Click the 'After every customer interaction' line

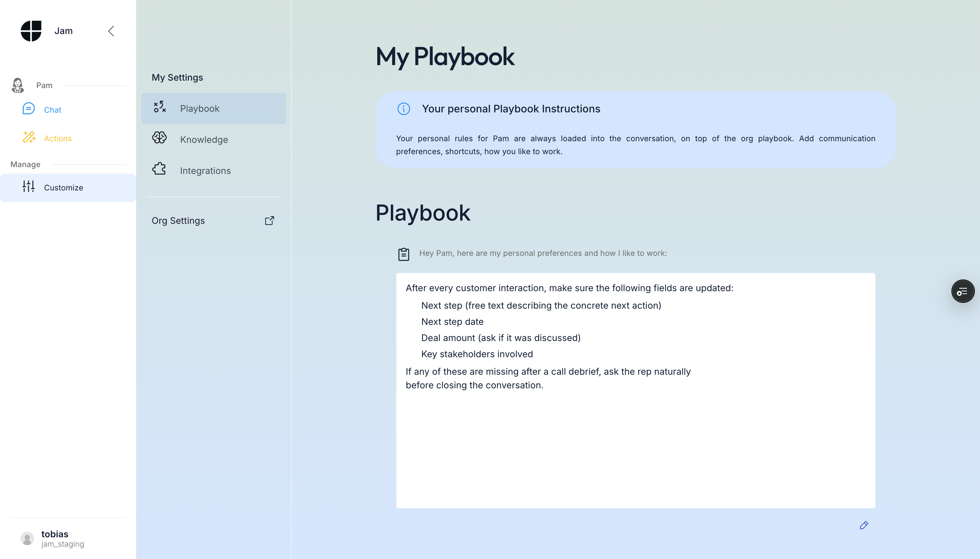pos(569,288)
